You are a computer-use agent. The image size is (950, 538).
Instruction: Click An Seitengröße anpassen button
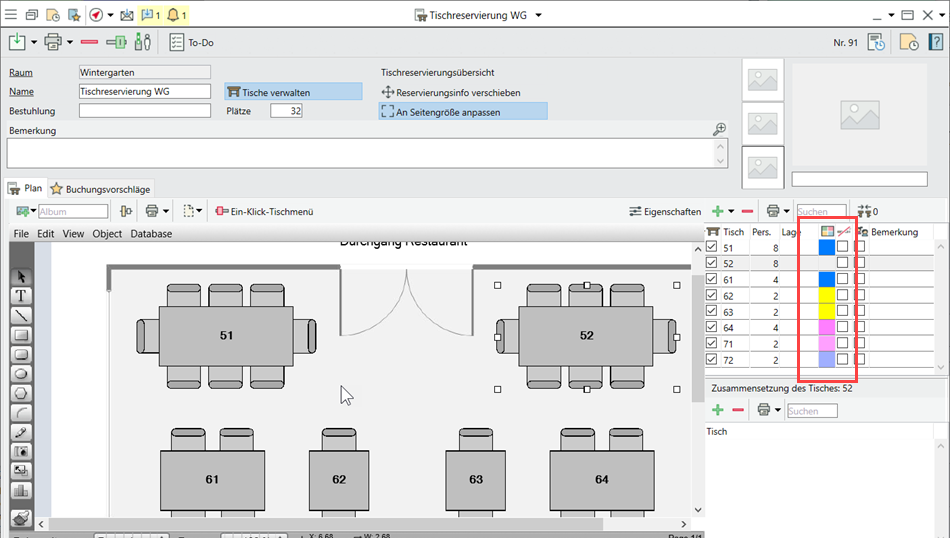462,112
